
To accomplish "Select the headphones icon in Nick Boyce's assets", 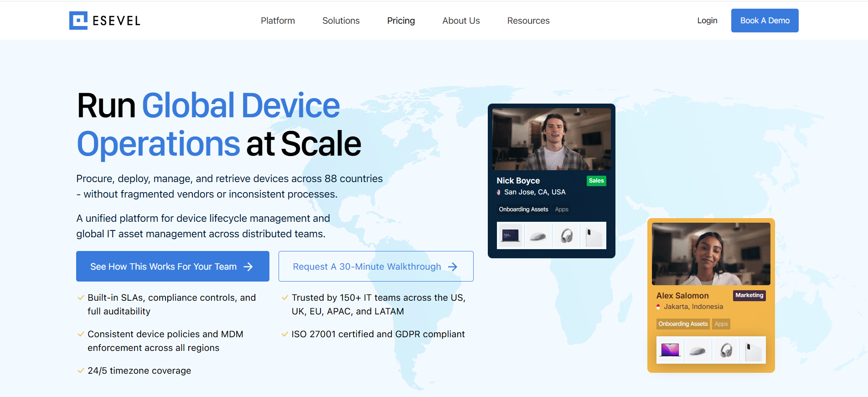I will [567, 236].
